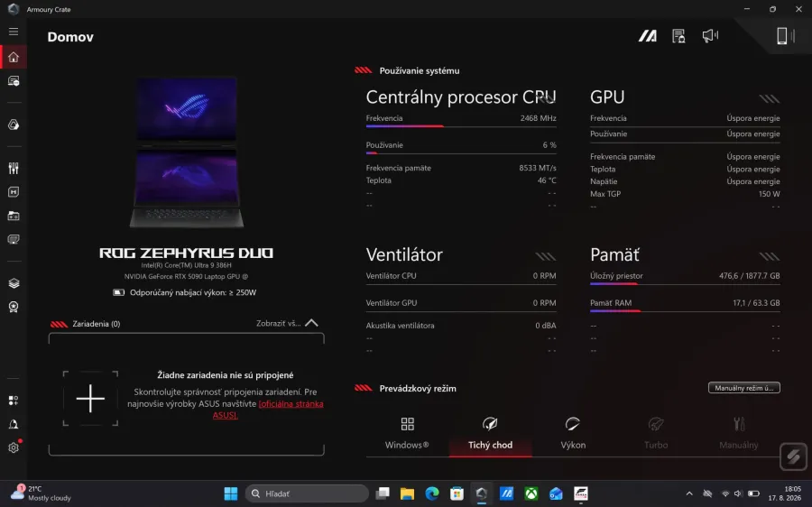Click the CPU Frekvencia usage bar
The image size is (812, 507).
[461, 125]
